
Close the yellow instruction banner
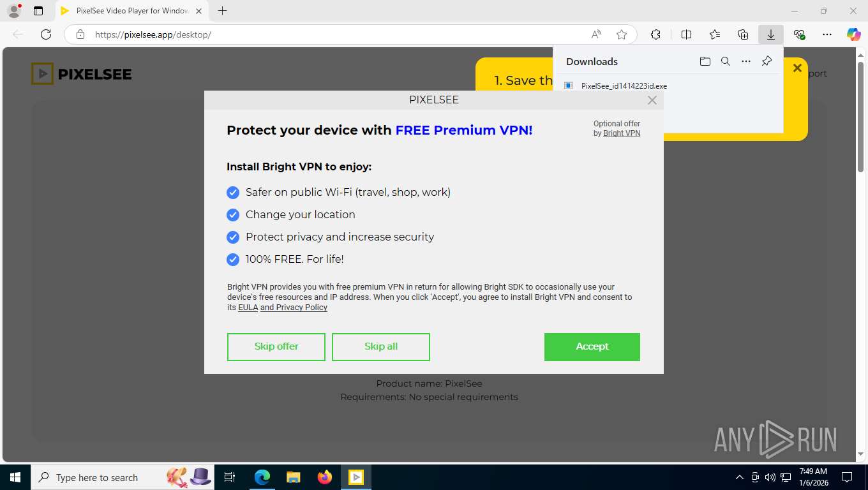coord(797,68)
